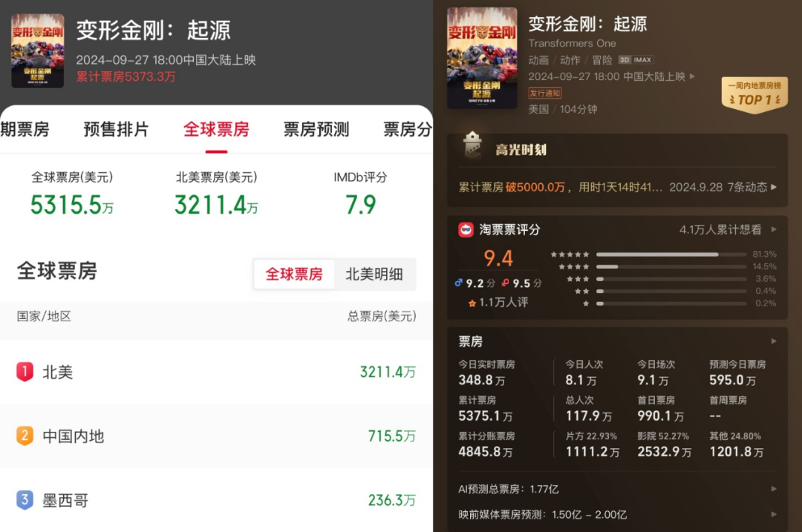
Task: Tap the three-star rating bar 3.6%
Action: 671,278
